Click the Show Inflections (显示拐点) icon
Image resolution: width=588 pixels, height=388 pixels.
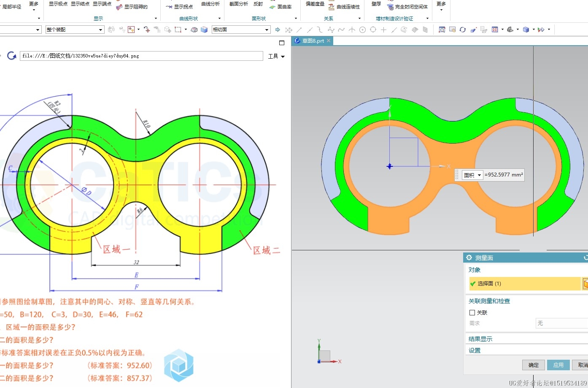coord(169,7)
